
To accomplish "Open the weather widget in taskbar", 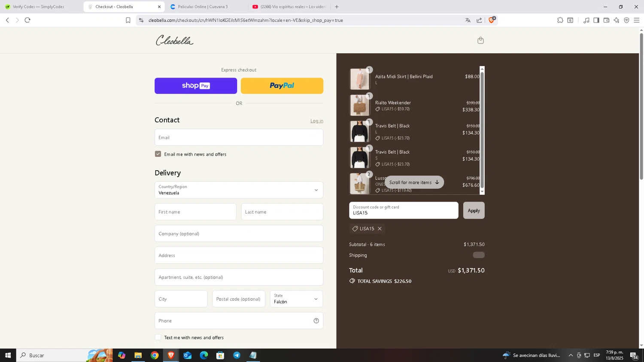I will pyautogui.click(x=532, y=355).
